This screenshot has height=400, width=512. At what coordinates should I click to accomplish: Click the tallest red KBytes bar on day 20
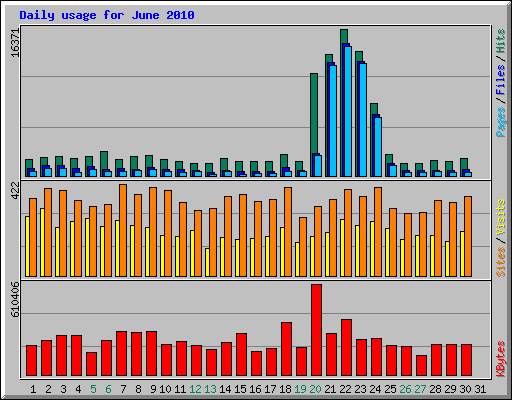tap(316, 330)
